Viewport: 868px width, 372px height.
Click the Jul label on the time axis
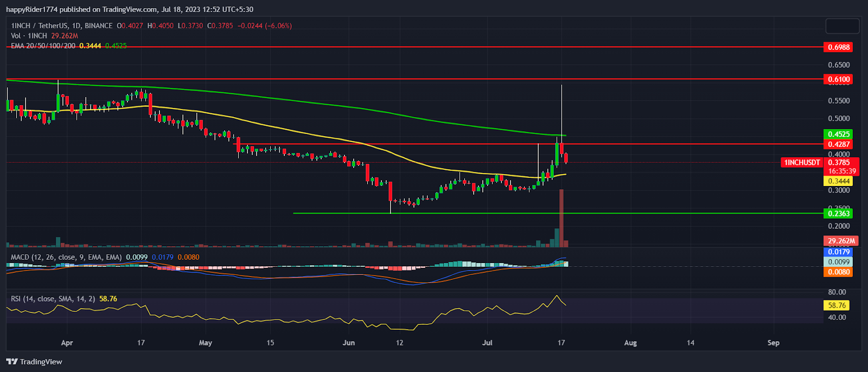487,343
